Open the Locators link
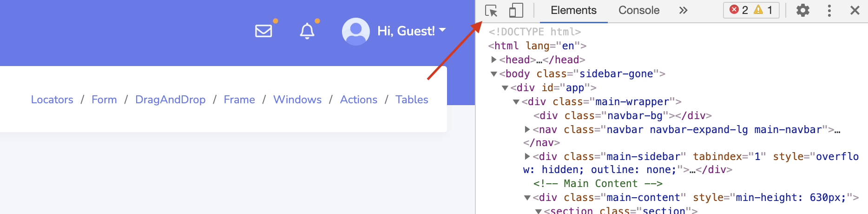Screen dimensions: 868x214 pyautogui.click(x=52, y=100)
